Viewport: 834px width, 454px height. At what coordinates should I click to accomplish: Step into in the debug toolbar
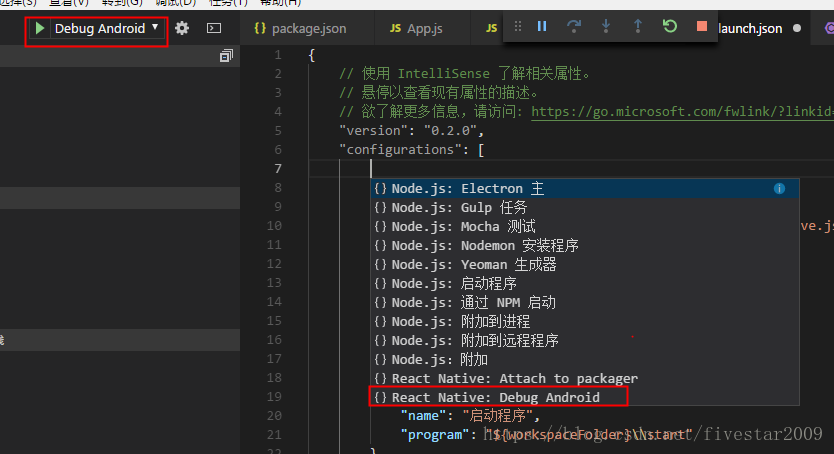point(606,26)
